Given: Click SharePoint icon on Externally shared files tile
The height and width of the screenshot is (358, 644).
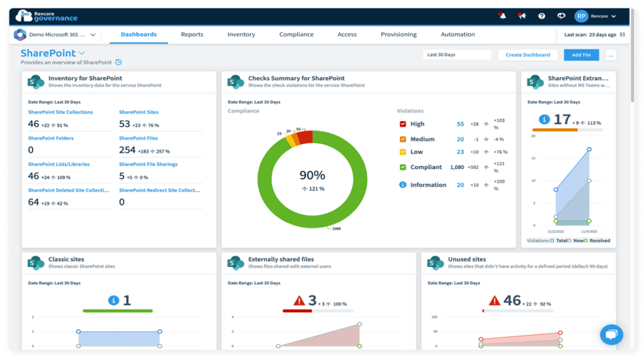Looking at the screenshot, I should [235, 263].
